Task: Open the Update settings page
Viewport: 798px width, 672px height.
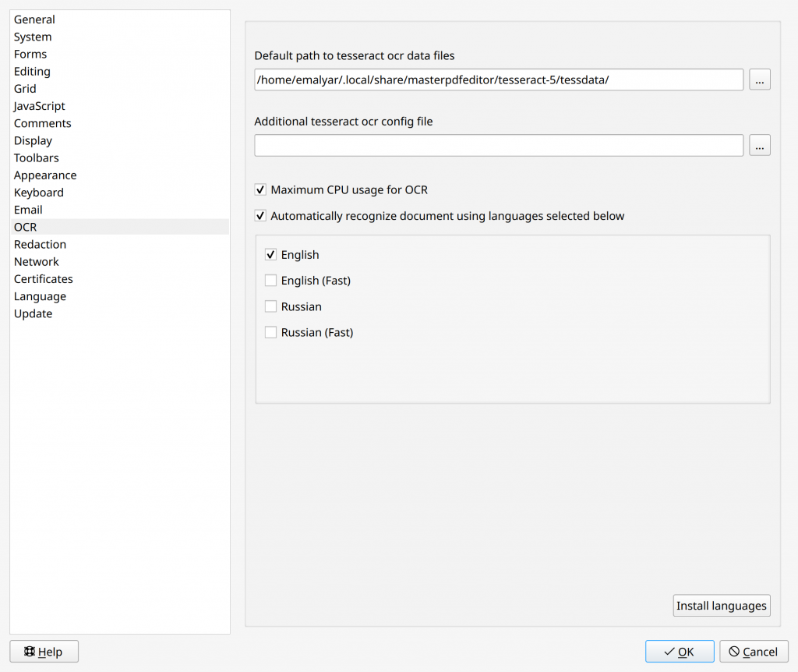Action: click(34, 313)
